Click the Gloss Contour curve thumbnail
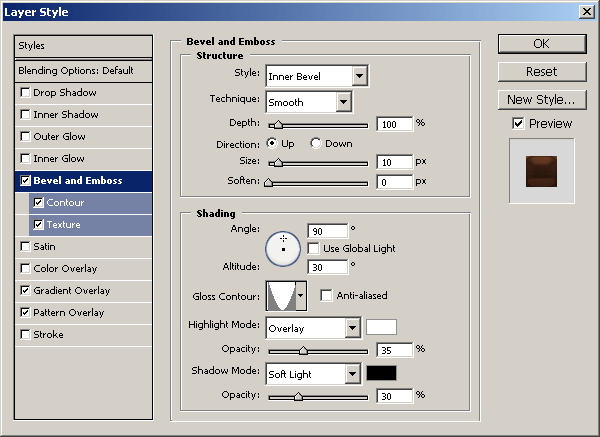Screen dimensions: 600x437 [x=281, y=296]
